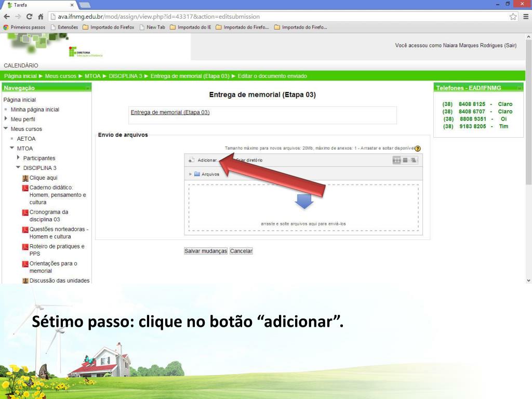Screen dimensions: 532x399
Task: Bookmark this page with the star icon
Action: (x=513, y=16)
